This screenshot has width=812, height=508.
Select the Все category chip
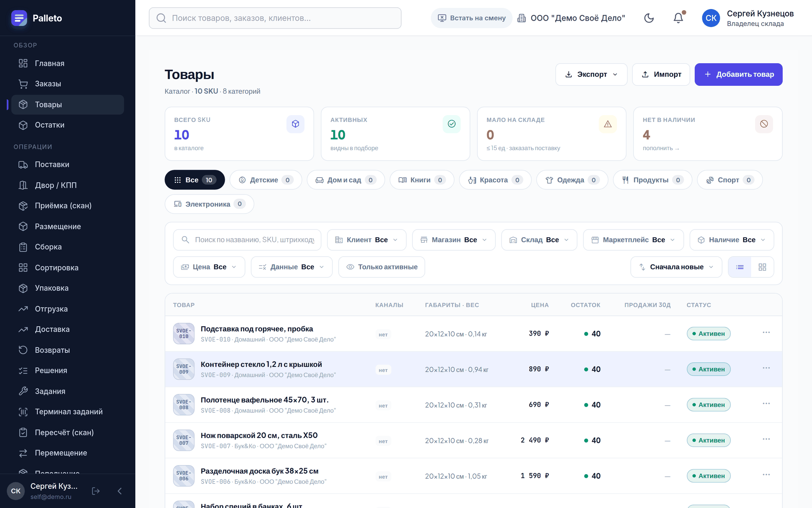(195, 180)
